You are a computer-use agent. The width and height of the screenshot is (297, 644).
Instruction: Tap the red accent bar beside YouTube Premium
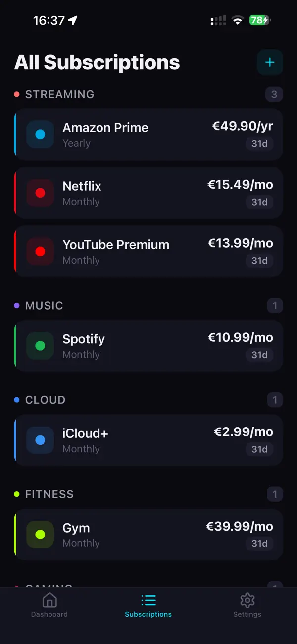(15, 251)
